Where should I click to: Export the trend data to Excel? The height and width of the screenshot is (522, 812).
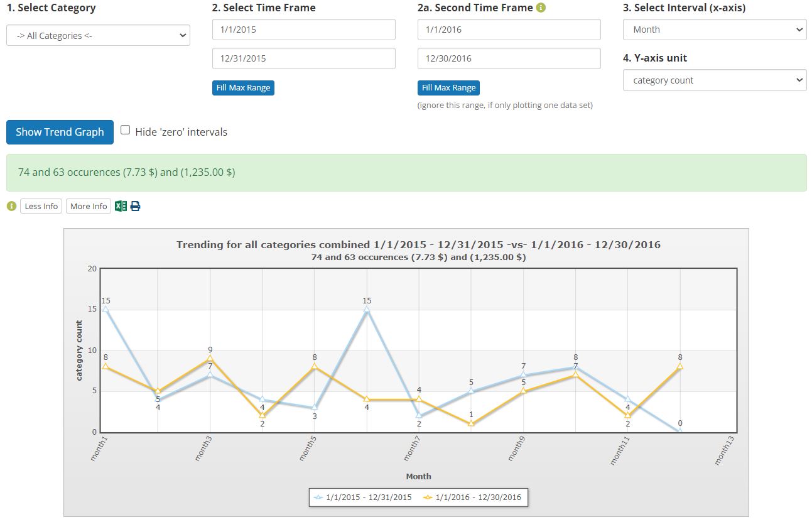(x=120, y=205)
